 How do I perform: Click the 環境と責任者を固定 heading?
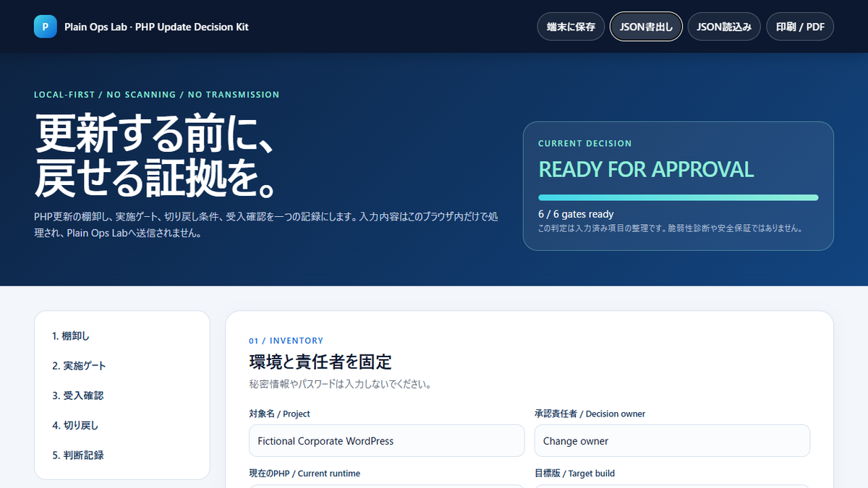click(x=320, y=361)
